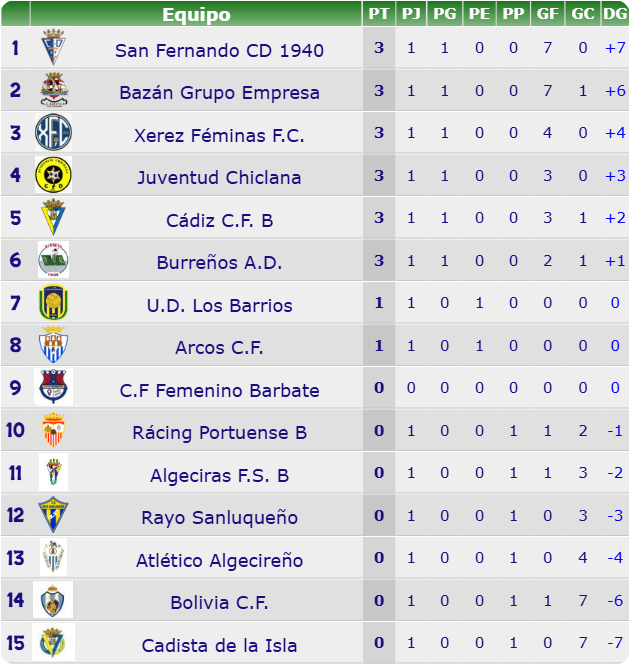
Task: Open the Atlético Algecireño team link
Action: point(219,560)
